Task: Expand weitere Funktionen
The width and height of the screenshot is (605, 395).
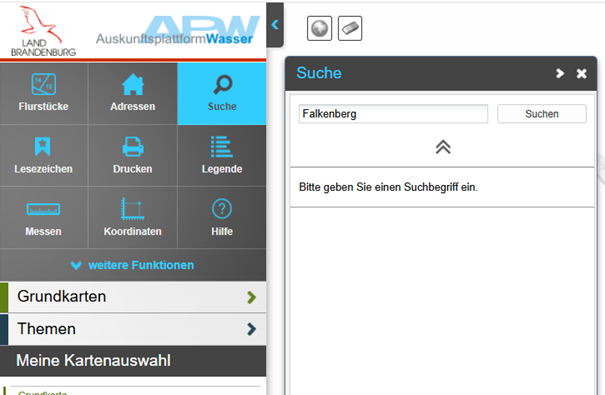Action: pyautogui.click(x=133, y=265)
